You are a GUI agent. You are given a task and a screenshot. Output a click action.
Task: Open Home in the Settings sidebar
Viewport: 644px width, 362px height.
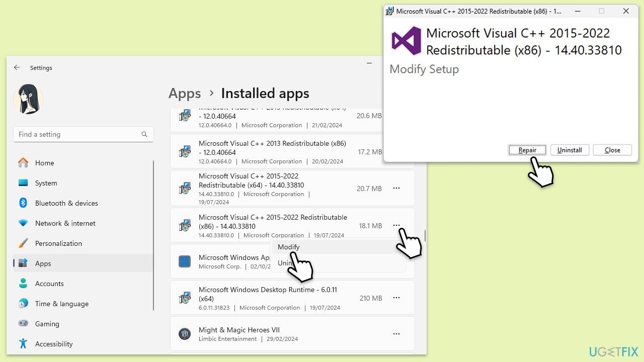[84, 163]
